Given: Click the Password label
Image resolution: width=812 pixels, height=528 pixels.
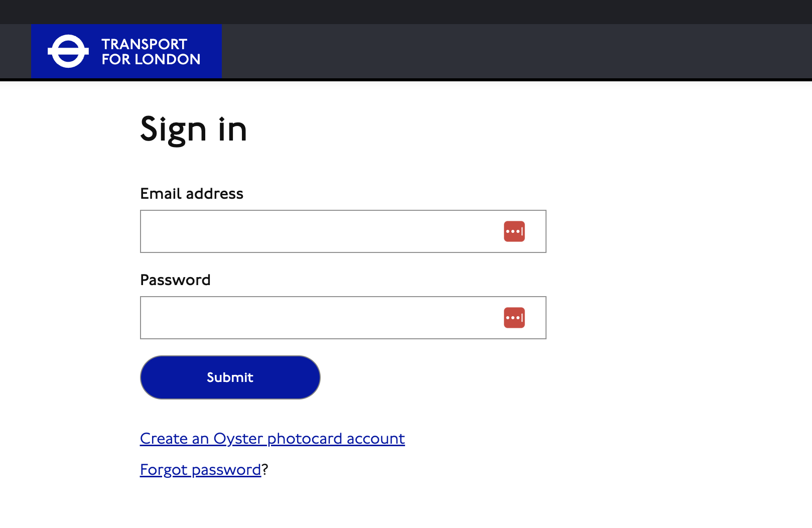Looking at the screenshot, I should pos(175,280).
